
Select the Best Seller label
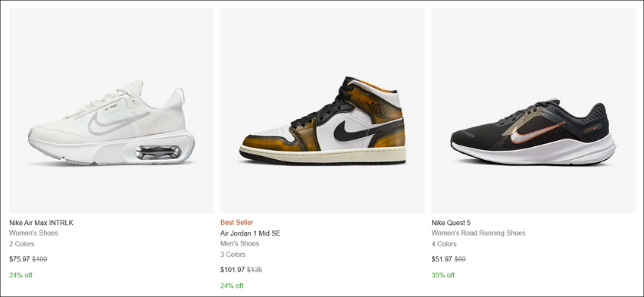(236, 223)
